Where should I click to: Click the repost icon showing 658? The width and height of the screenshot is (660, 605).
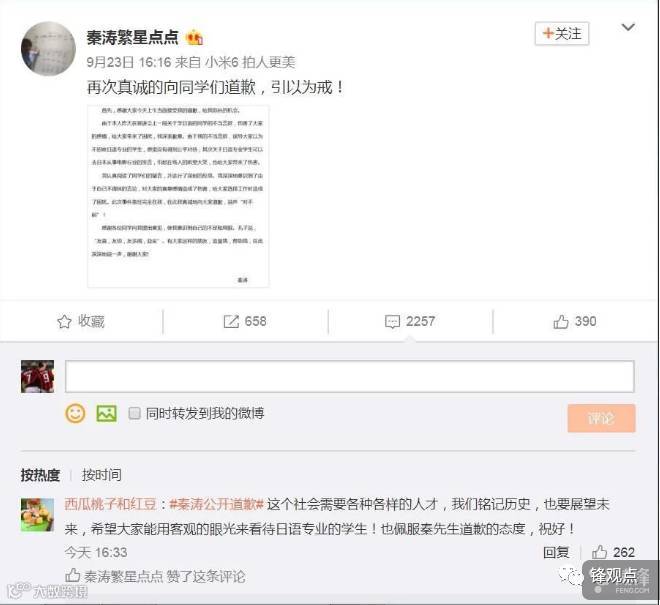231,322
